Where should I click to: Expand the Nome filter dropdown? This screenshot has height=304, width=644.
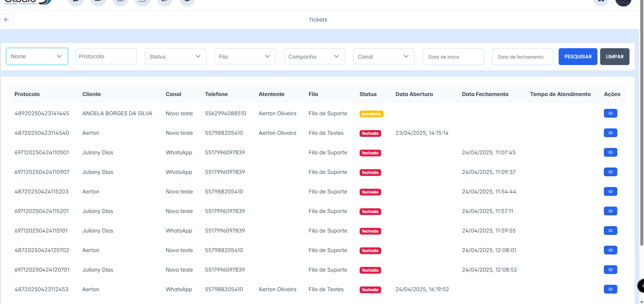coord(37,56)
